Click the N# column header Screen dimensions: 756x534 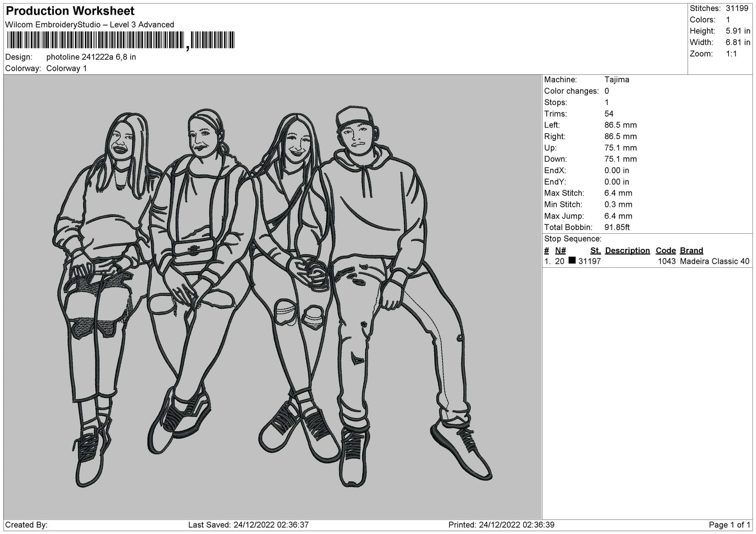[560, 251]
